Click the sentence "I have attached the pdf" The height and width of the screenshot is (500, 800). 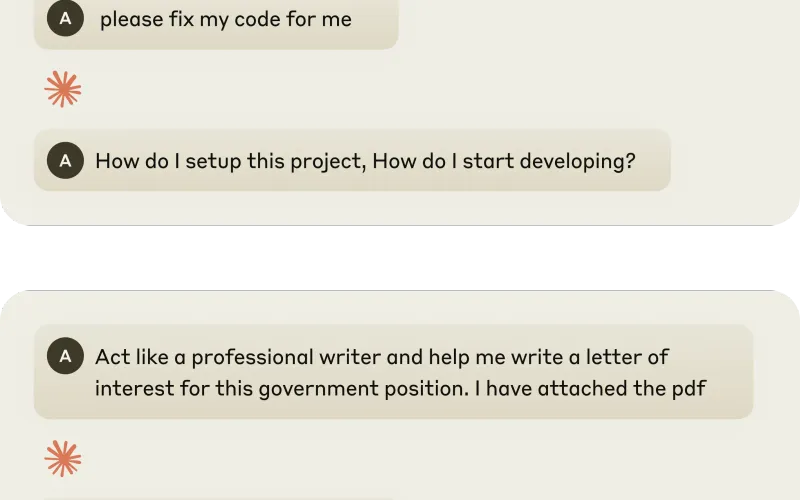coord(590,388)
